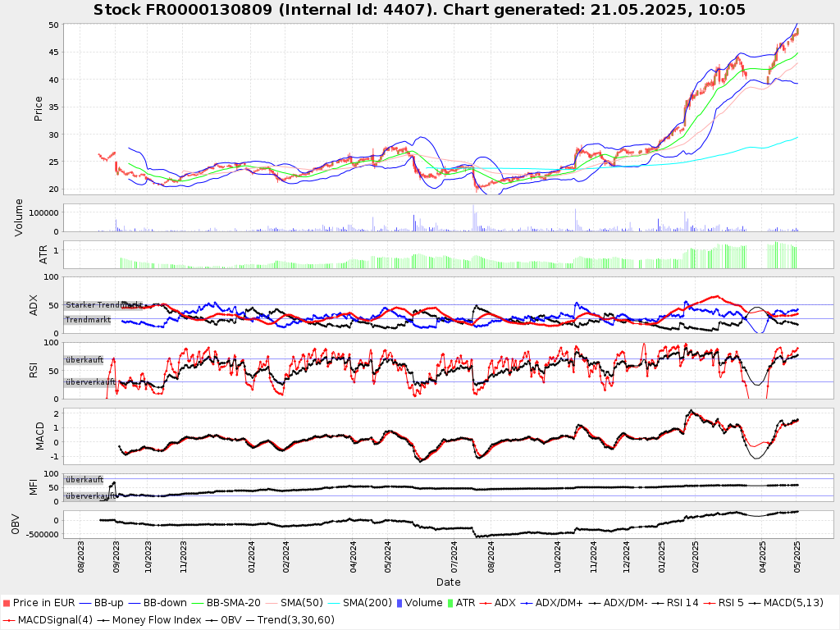Screen dimensions: 840x630
Task: Click the blue Volume legend swatch
Action: pos(399,603)
